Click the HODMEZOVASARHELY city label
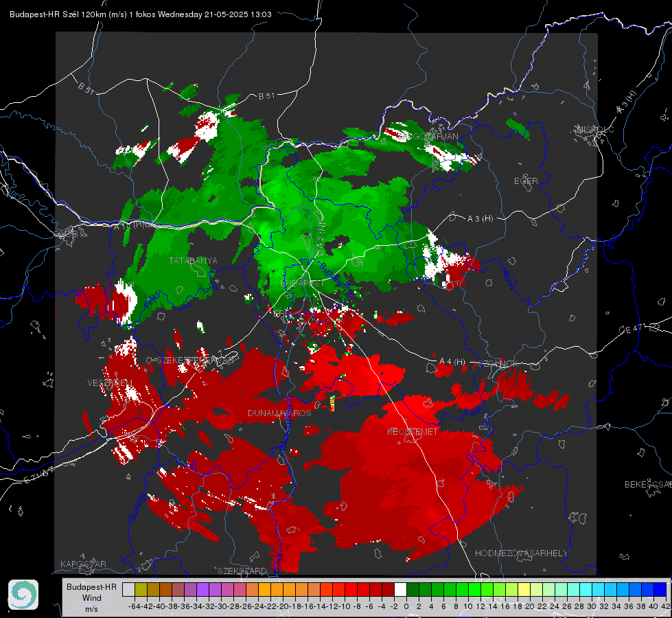This screenshot has height=618, width=672. pyautogui.click(x=521, y=553)
